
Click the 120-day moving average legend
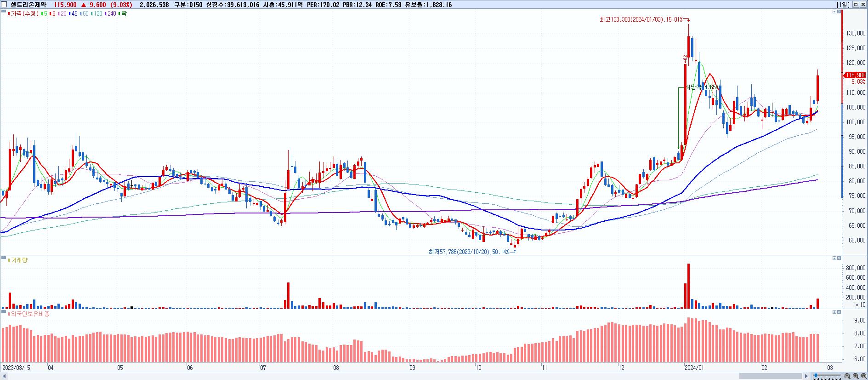point(96,14)
